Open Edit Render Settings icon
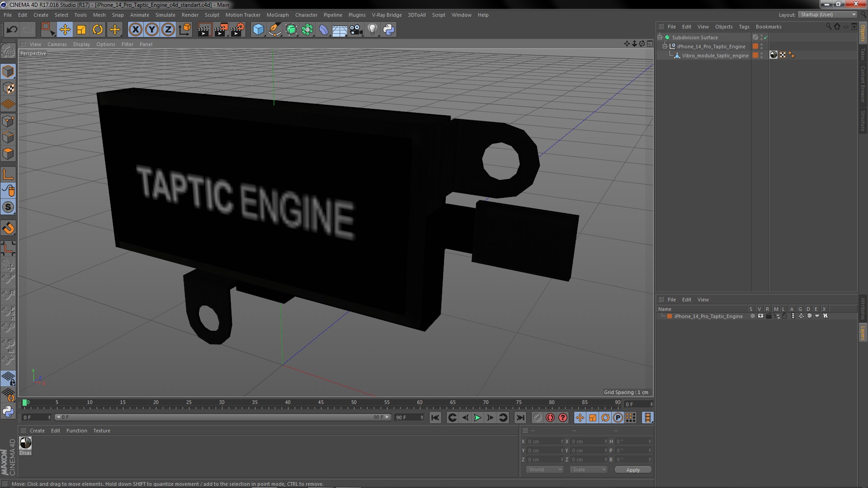 [x=238, y=30]
